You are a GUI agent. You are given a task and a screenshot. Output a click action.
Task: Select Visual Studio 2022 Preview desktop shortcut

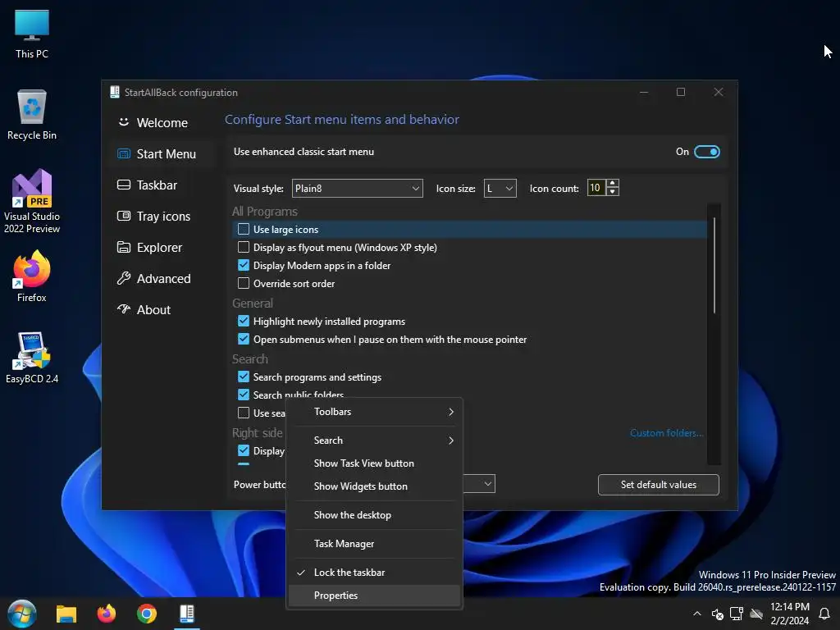pyautogui.click(x=32, y=202)
